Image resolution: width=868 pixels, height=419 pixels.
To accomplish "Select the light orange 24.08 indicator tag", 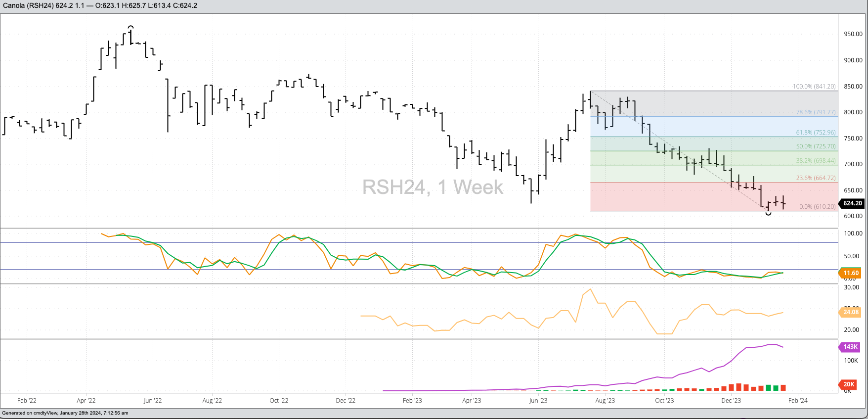I will [x=850, y=312].
